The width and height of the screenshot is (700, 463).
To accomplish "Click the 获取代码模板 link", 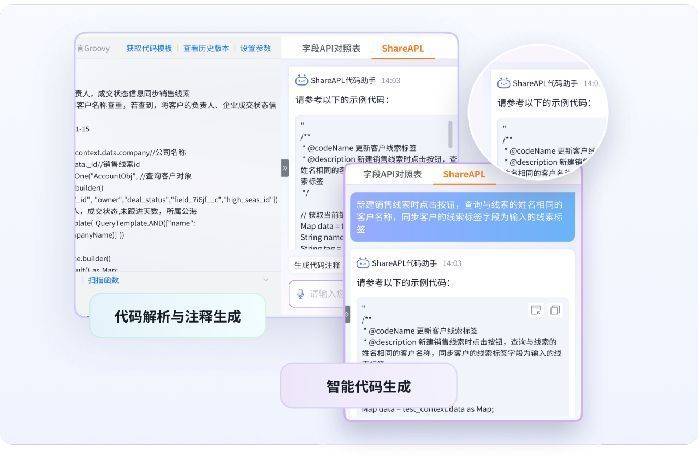I will pos(149,48).
